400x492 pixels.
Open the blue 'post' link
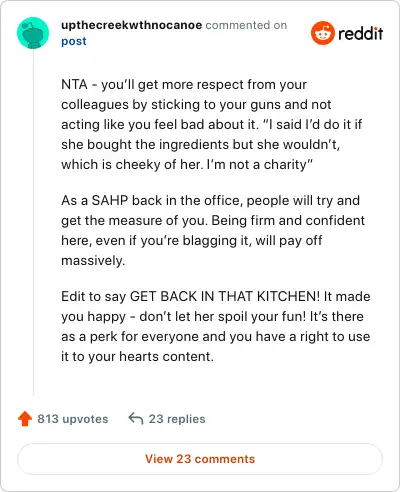coord(74,41)
